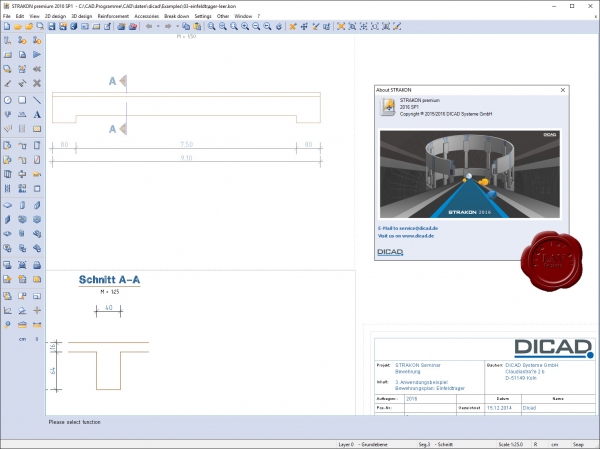Screen dimensions: 600x449
Task: Click the 'cm' unit toggle in left palette
Action: [22, 339]
